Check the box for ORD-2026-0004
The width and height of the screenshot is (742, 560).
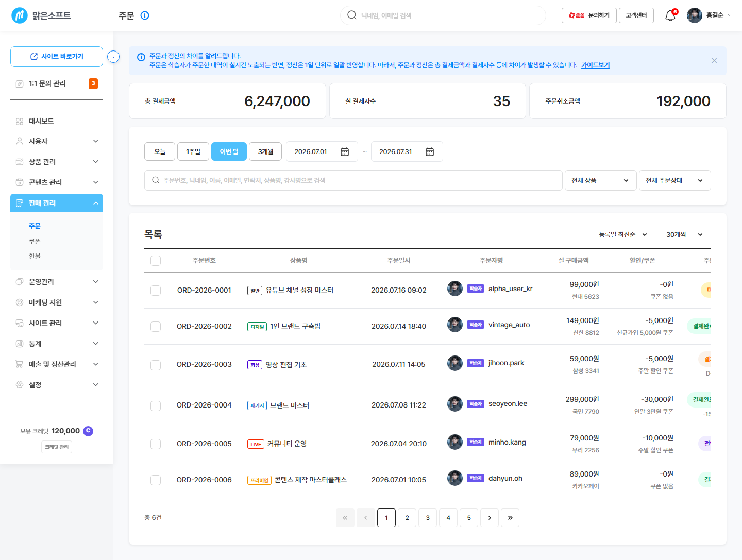coord(156,406)
